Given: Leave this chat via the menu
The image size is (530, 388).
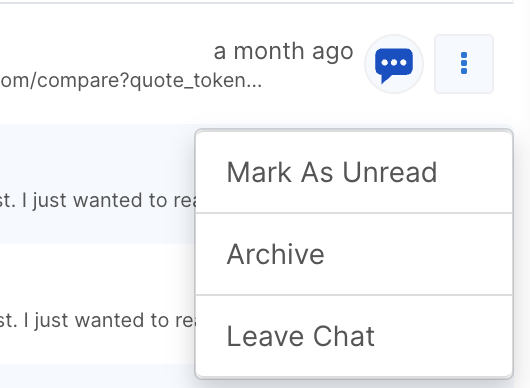Looking at the screenshot, I should 354,336.
